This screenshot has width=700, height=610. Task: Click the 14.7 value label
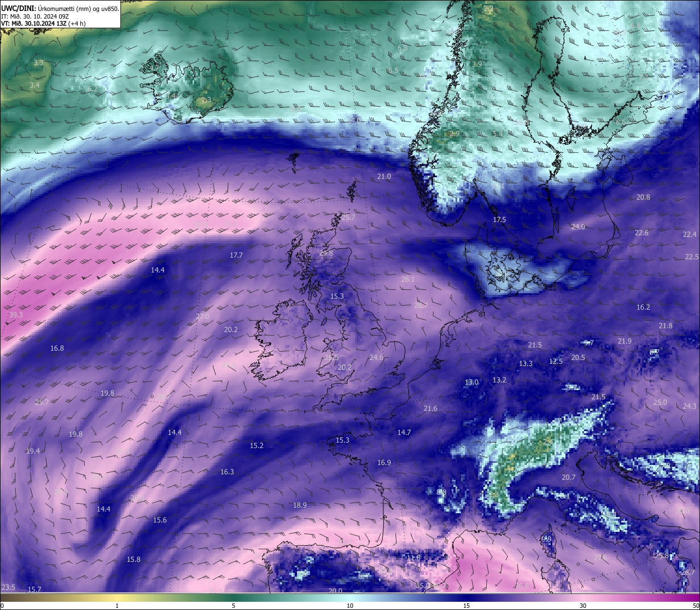(404, 432)
